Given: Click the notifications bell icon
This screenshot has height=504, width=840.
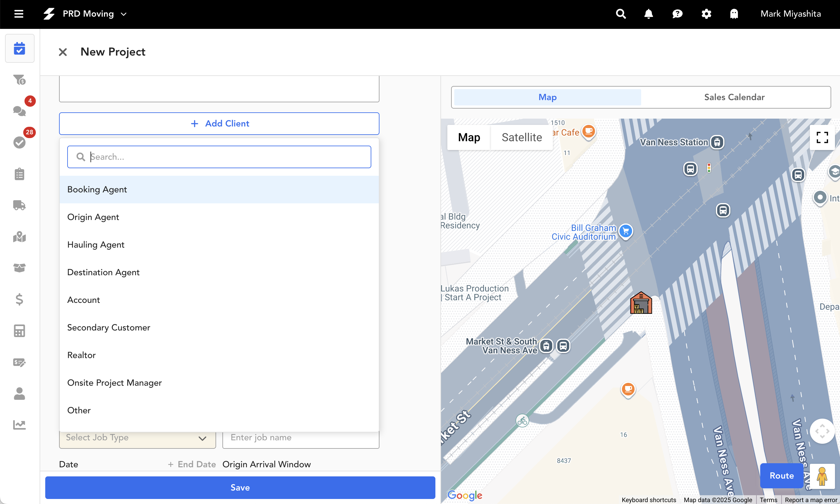Looking at the screenshot, I should coord(648,14).
